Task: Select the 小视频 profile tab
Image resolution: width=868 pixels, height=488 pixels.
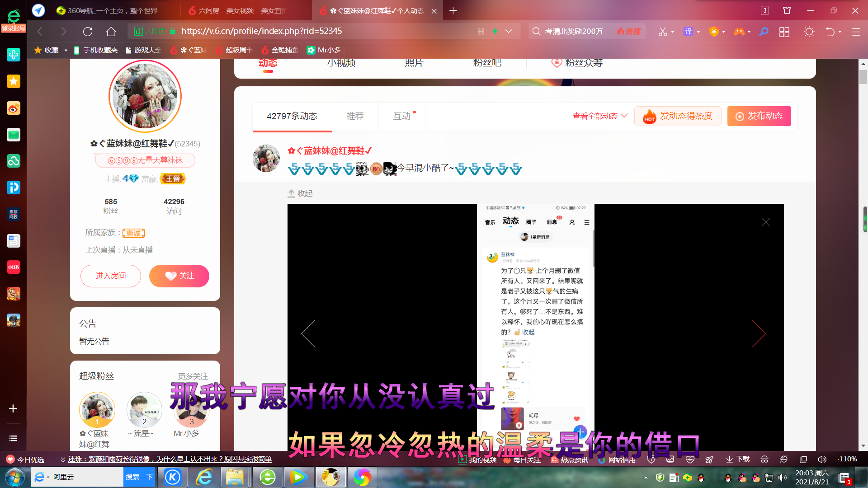Action: [x=341, y=63]
